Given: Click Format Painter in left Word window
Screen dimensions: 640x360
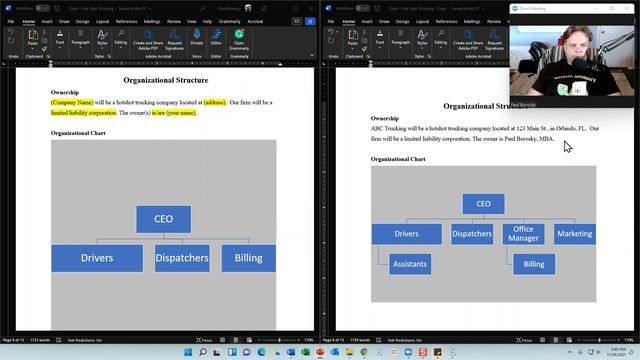Looking at the screenshot, I should [44, 49].
